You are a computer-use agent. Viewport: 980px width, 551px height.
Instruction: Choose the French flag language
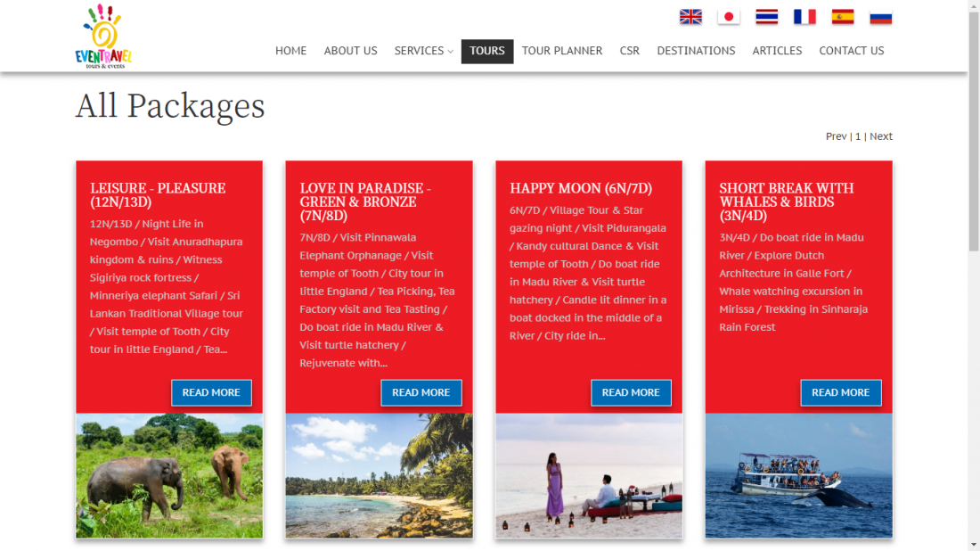click(x=805, y=17)
